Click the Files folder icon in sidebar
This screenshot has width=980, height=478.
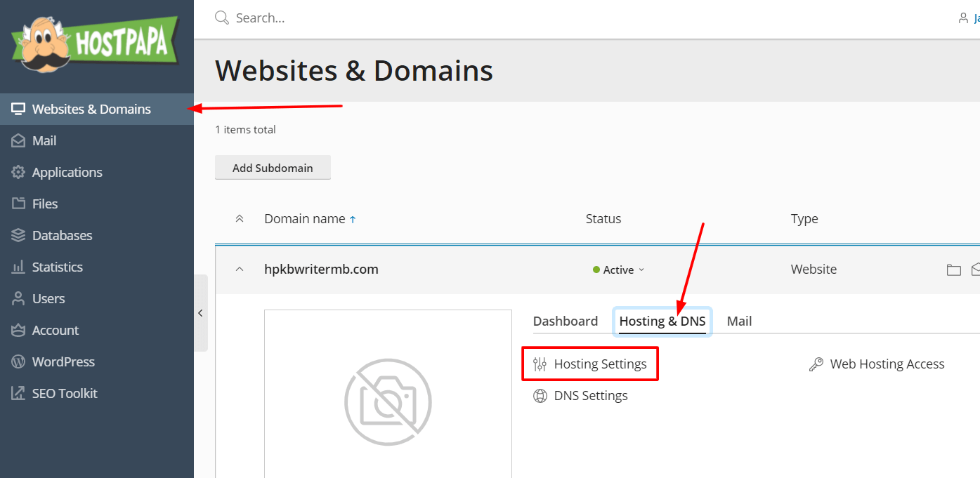18,204
